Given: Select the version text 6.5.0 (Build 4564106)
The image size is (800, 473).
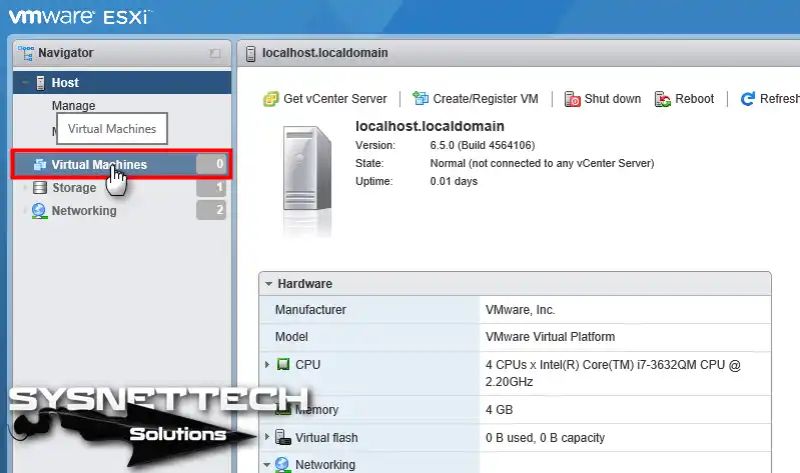Looking at the screenshot, I should point(482,145).
